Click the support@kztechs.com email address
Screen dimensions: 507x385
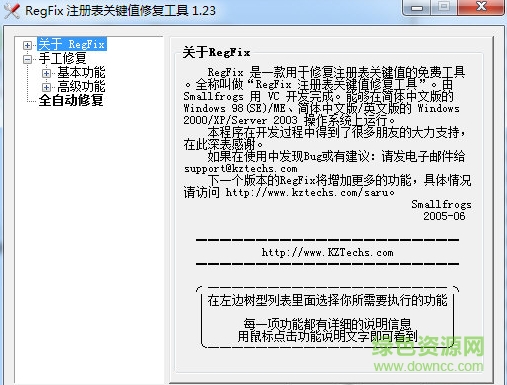point(240,169)
